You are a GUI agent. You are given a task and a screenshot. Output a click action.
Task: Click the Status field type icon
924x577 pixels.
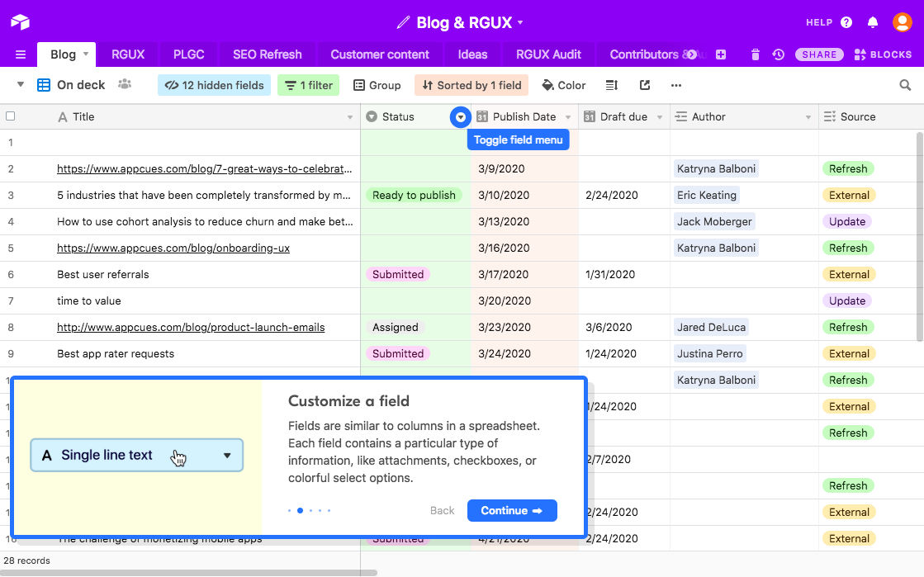372,116
